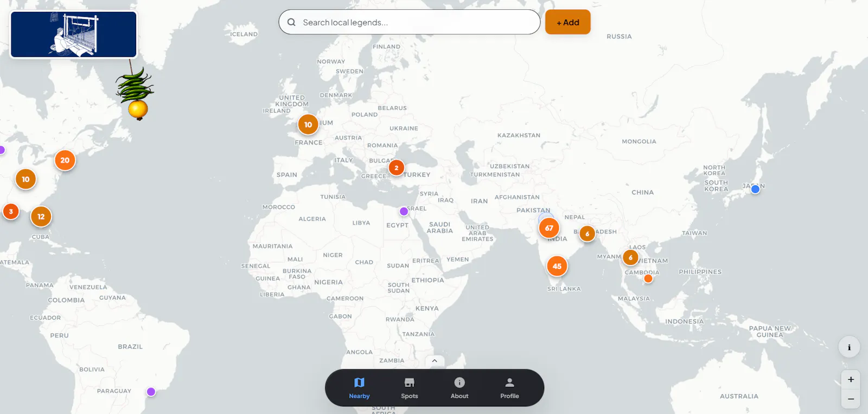Image resolution: width=868 pixels, height=414 pixels.
Task: Open the cluster of 45 in southern India
Action: (x=557, y=266)
